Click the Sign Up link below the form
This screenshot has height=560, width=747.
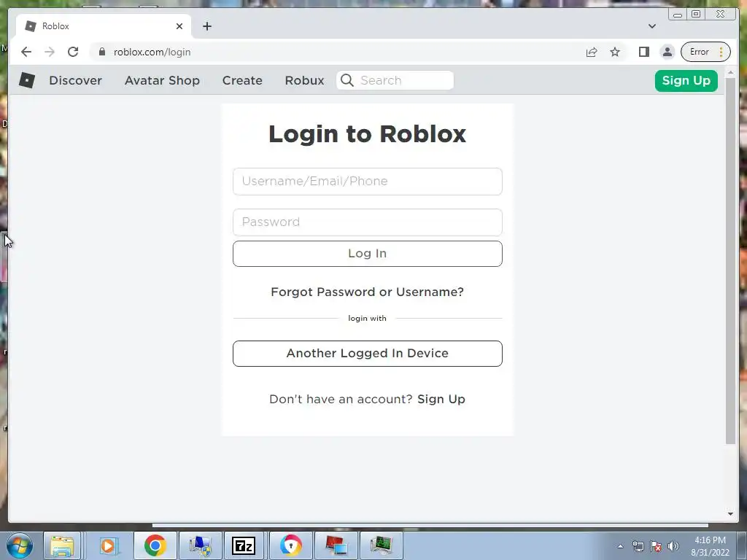click(x=441, y=399)
